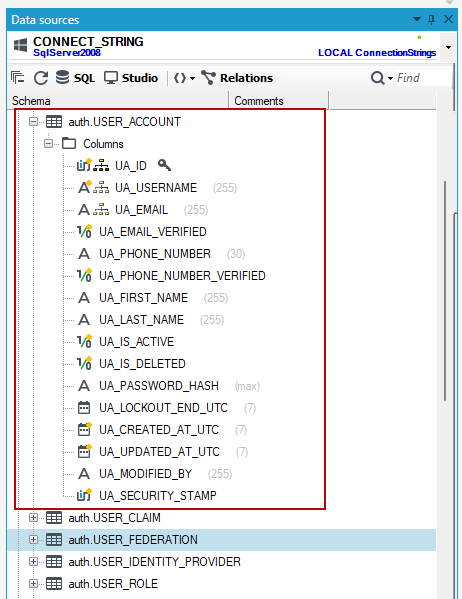Open the connection string dropdown arrow

[x=448, y=47]
